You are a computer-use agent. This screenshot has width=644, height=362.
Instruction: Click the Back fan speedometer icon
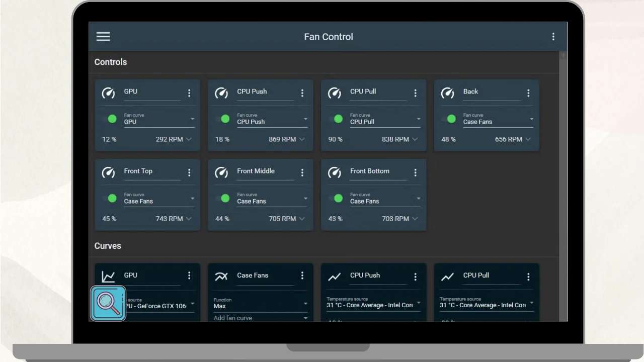[x=447, y=93]
